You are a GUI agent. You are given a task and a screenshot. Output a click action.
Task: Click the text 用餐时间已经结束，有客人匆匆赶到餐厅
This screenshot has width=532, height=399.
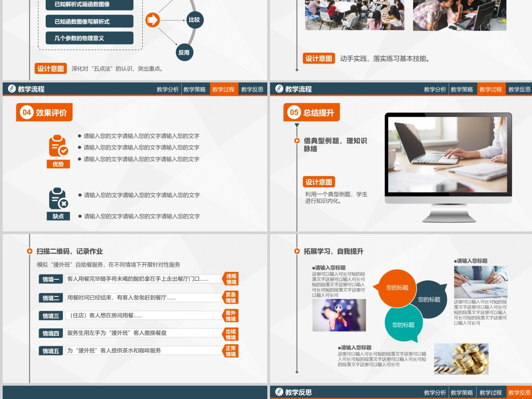(x=121, y=297)
